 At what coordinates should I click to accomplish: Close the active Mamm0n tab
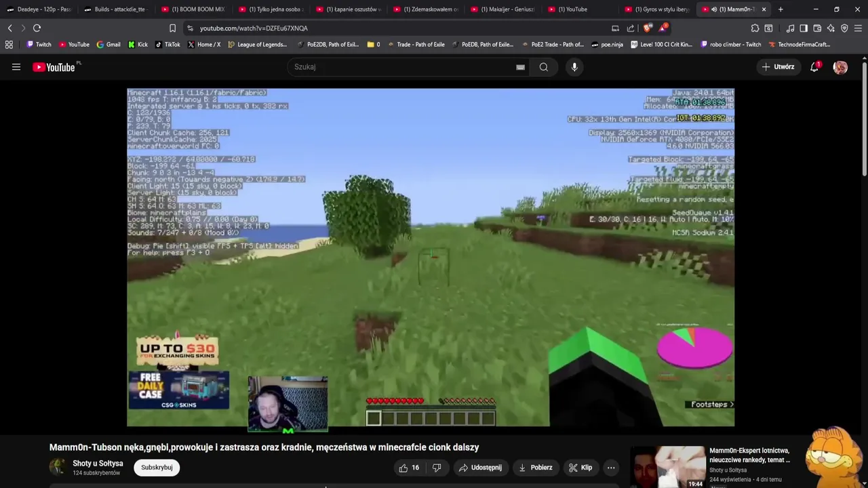(764, 9)
